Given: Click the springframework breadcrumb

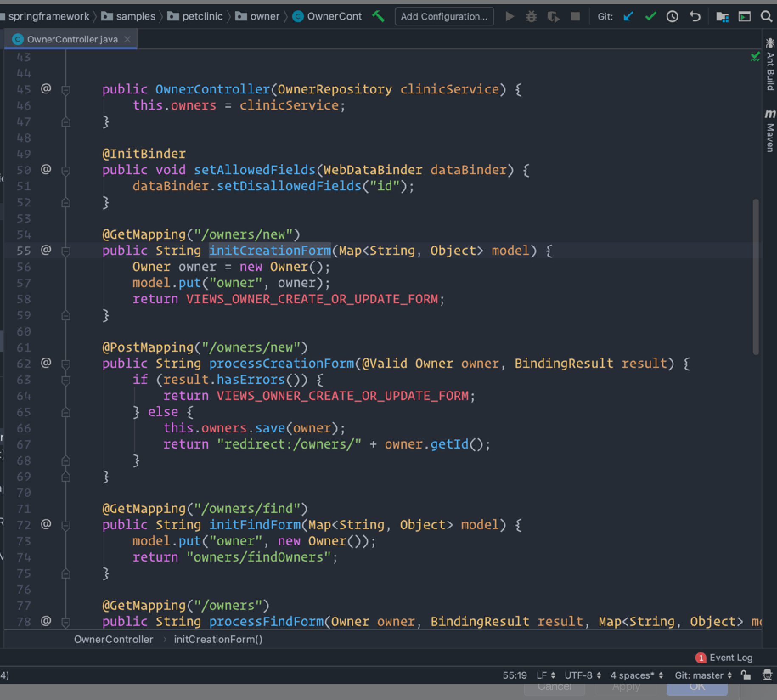Looking at the screenshot, I should pos(48,17).
